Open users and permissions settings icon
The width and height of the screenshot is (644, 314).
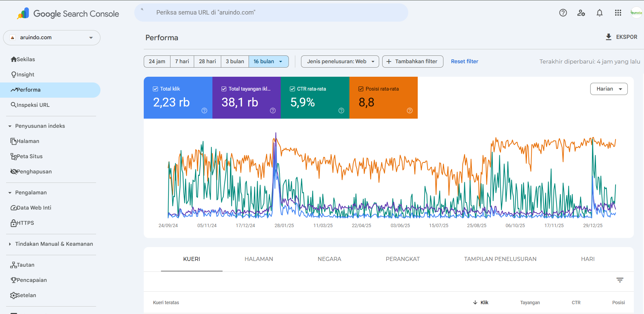point(581,13)
